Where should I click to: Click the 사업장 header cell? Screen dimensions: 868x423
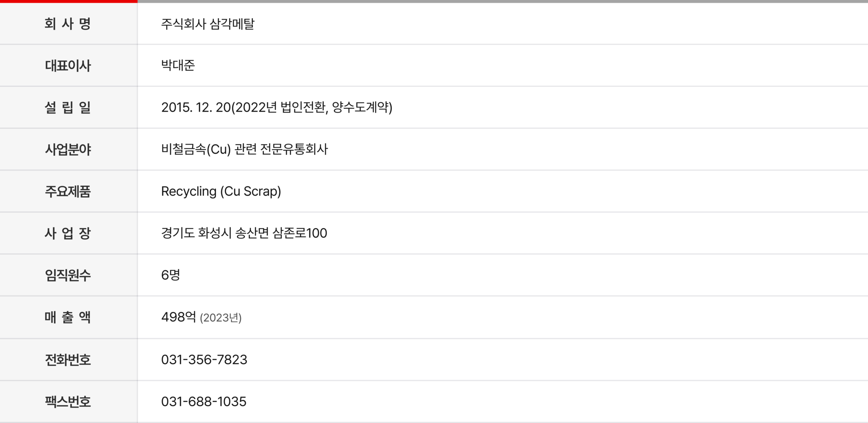click(x=68, y=233)
